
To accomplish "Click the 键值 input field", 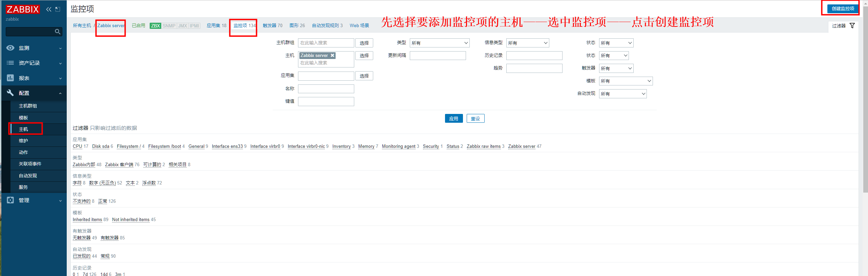I will tap(326, 101).
